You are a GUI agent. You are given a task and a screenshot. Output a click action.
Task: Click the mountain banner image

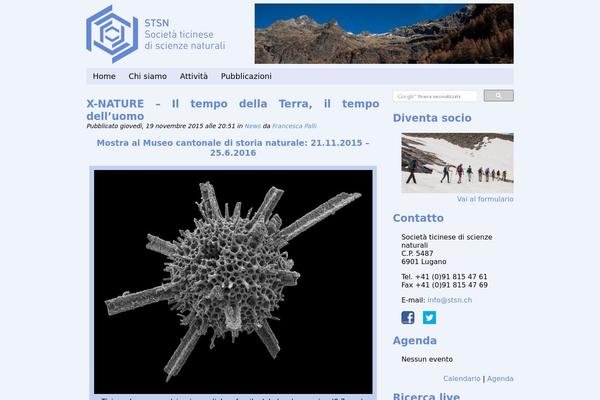click(x=384, y=34)
